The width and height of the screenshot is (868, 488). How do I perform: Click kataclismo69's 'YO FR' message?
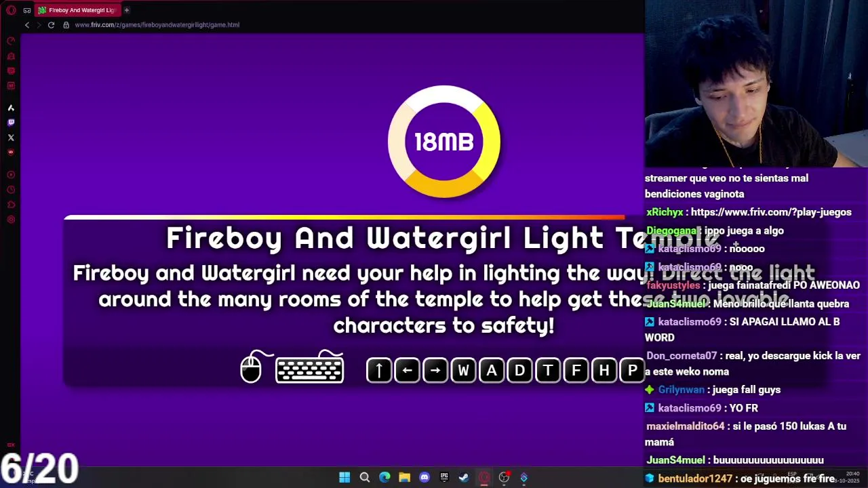click(x=743, y=408)
